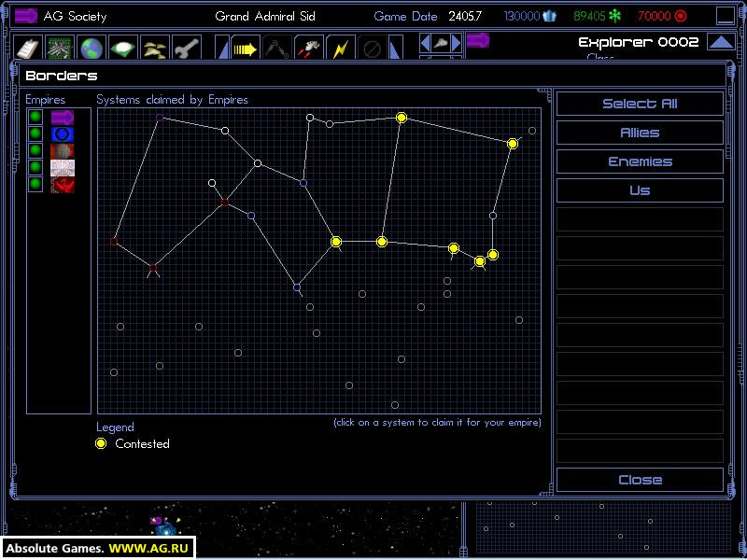Click the Explorer 0002 ship name
The image size is (747, 560).
point(639,42)
